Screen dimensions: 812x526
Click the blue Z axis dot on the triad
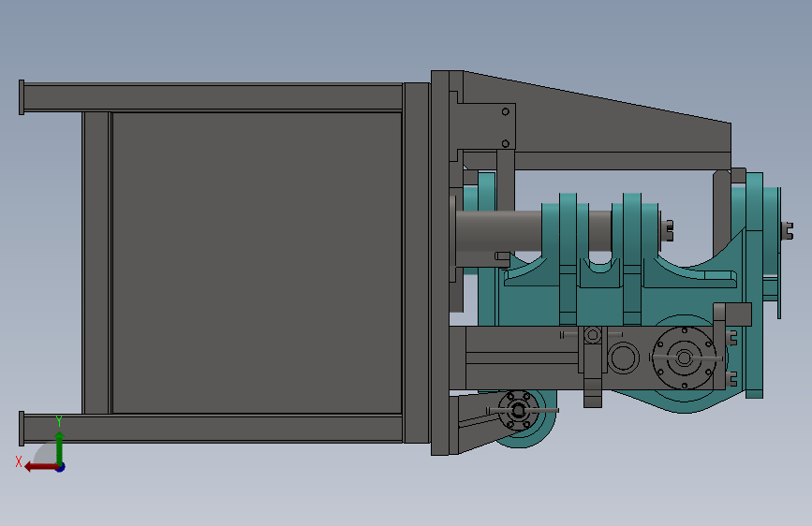pyautogui.click(x=61, y=467)
